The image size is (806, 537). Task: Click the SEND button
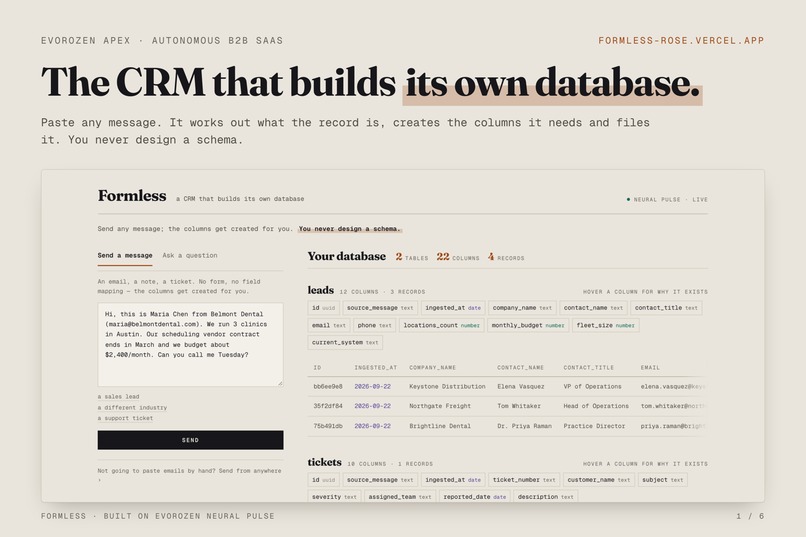pyautogui.click(x=190, y=440)
